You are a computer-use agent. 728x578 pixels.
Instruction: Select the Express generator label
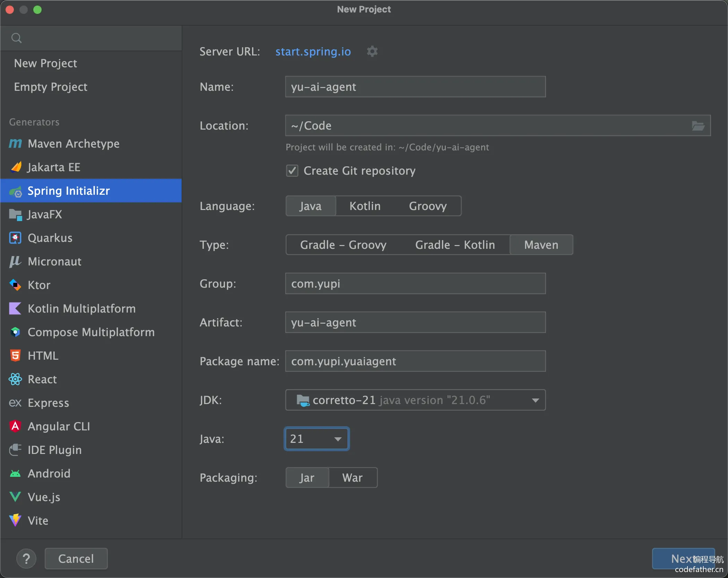point(48,403)
